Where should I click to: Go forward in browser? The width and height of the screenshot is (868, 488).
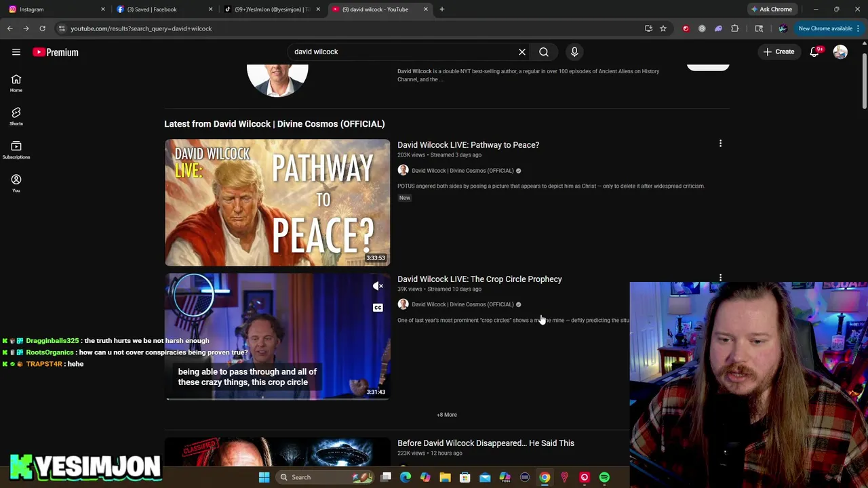pyautogui.click(x=26, y=28)
